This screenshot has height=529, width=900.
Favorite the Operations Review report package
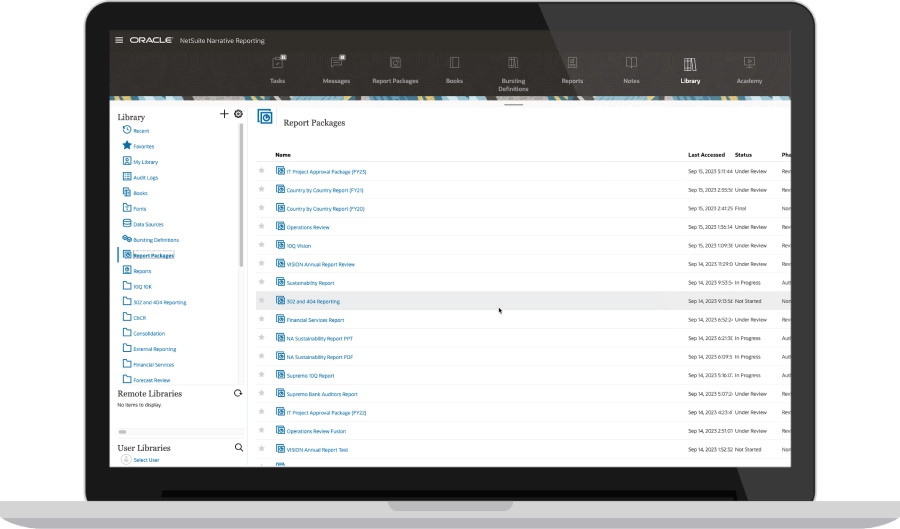pyautogui.click(x=262, y=227)
